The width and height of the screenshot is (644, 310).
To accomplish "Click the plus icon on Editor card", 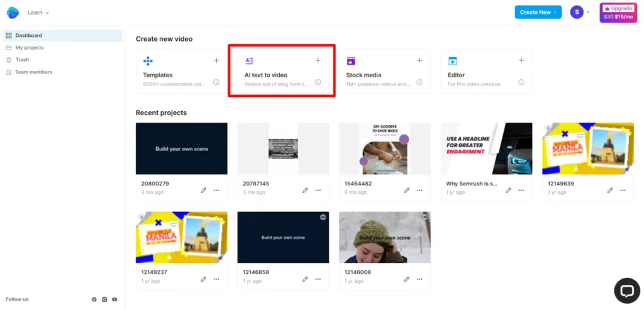I will (x=521, y=60).
